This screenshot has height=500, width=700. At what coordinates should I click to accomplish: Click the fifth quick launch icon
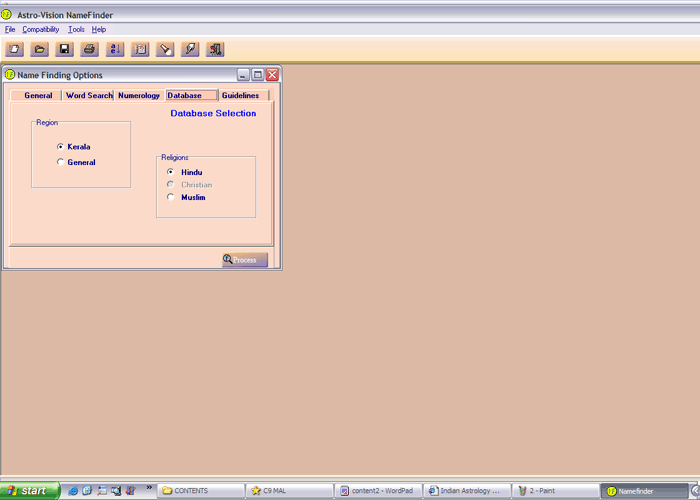[x=130, y=491]
